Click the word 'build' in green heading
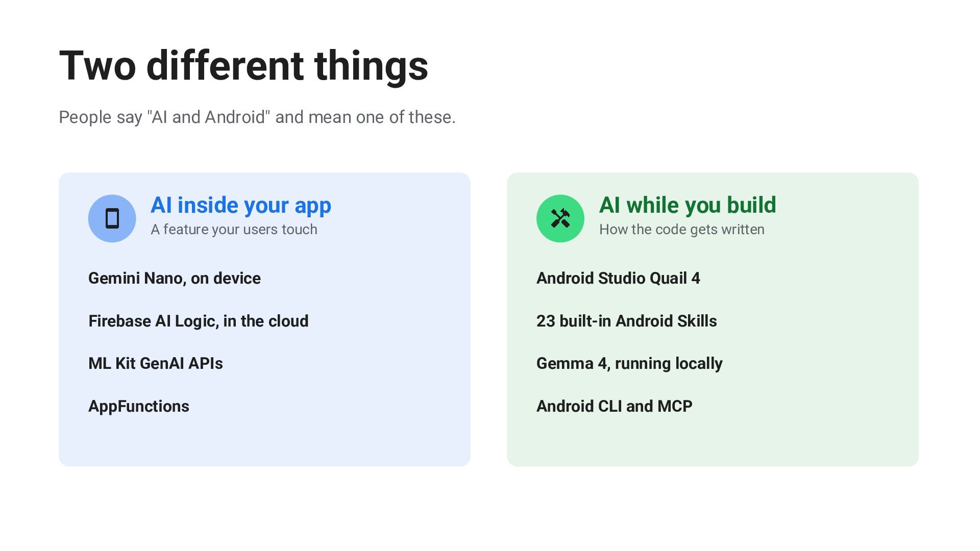 point(751,205)
